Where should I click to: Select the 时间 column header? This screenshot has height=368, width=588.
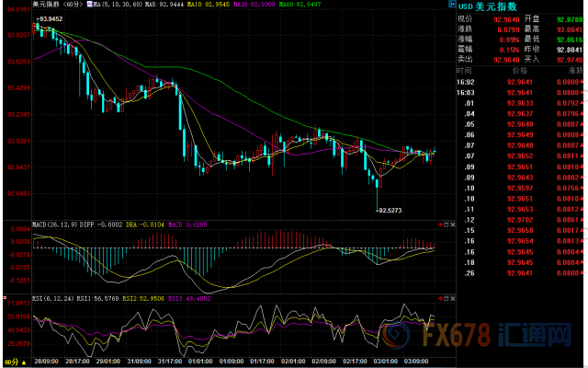465,70
